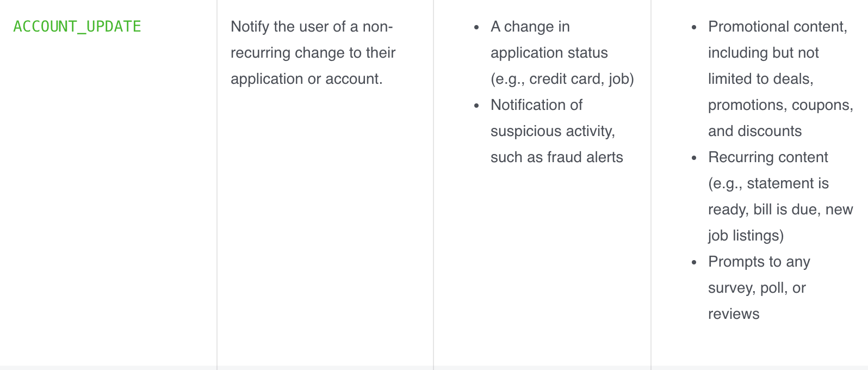Click the 'Recurring content' bullet item

tap(768, 157)
